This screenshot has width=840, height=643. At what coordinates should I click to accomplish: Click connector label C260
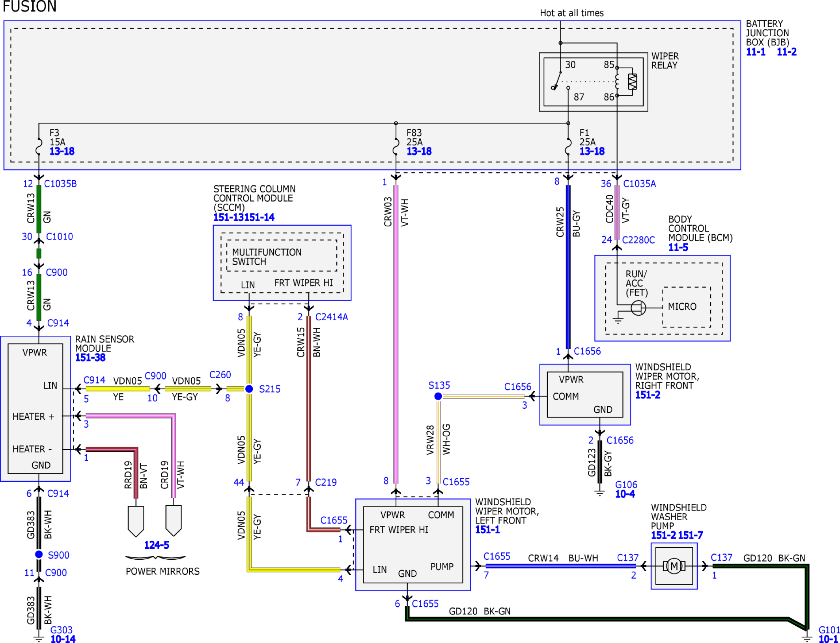point(220,375)
